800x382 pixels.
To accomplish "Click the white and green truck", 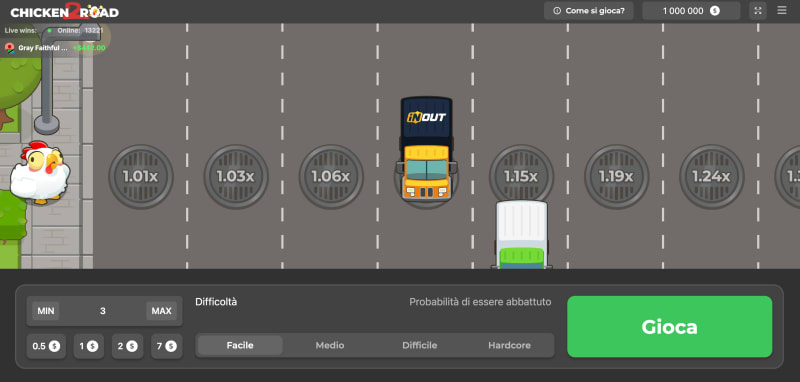I will pos(521,235).
